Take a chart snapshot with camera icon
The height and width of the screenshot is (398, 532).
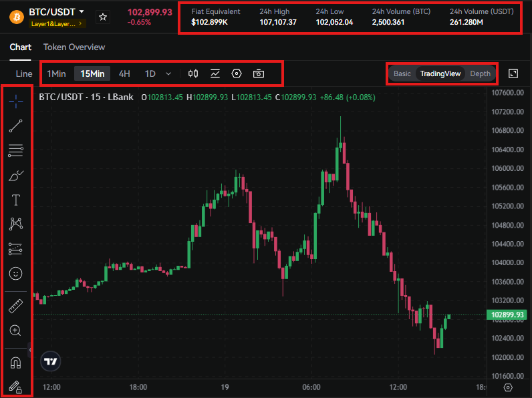pyautogui.click(x=259, y=73)
